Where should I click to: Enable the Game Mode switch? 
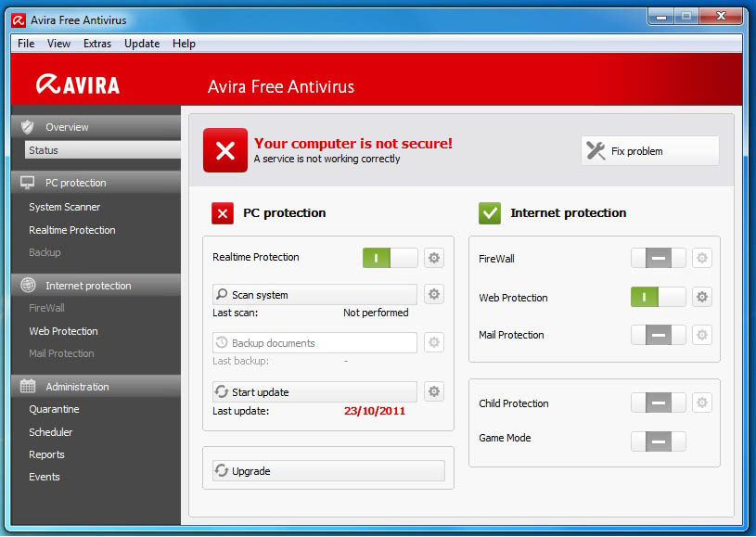658,441
